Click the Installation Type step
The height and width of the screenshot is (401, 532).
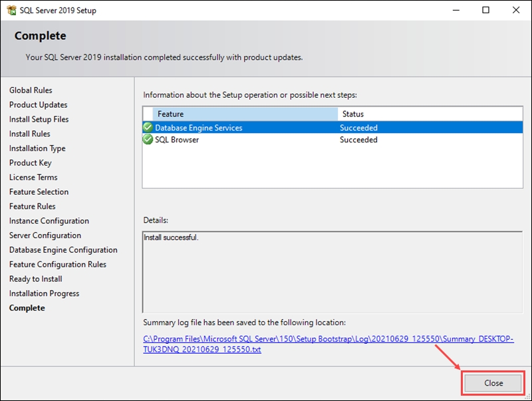click(x=37, y=148)
